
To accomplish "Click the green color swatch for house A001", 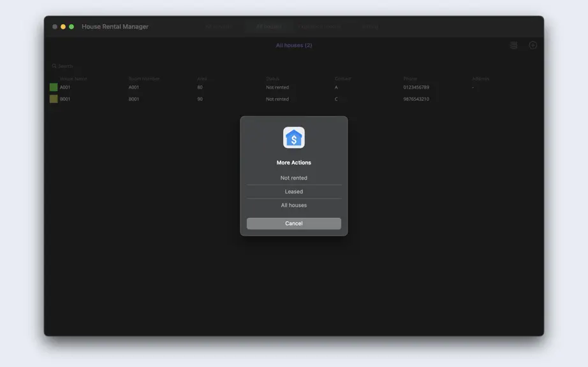I will pyautogui.click(x=54, y=87).
